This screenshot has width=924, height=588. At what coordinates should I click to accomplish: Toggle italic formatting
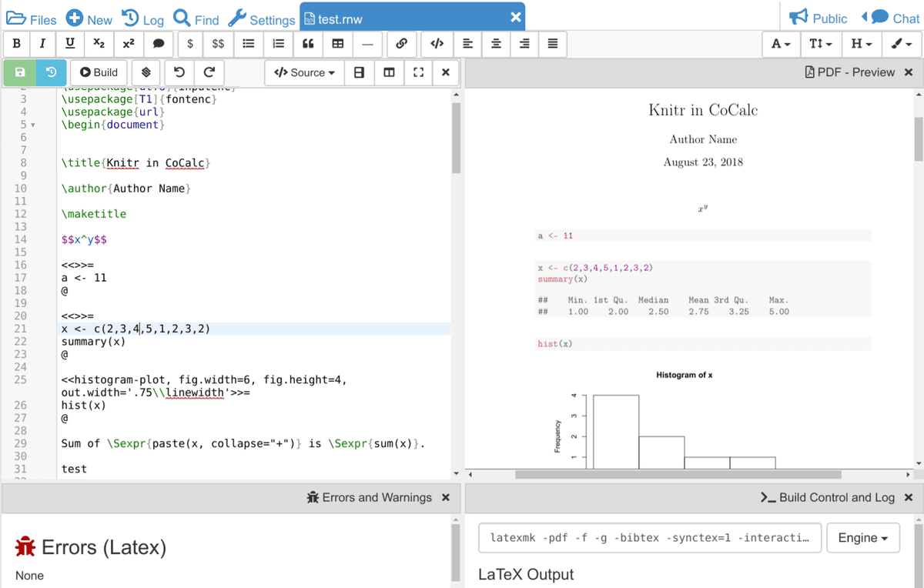coord(42,44)
